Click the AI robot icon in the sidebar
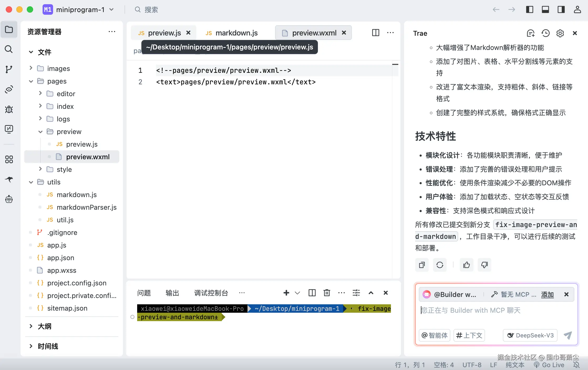 9,199
